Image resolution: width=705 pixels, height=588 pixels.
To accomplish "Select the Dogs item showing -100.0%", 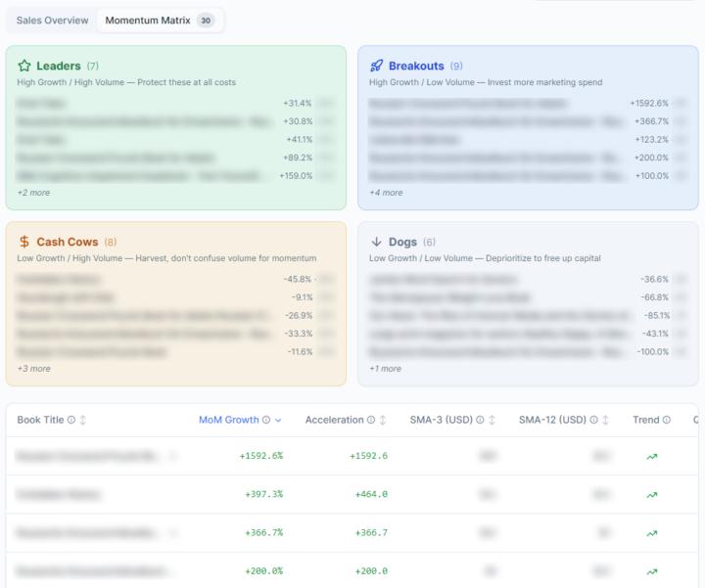I will tap(528, 351).
